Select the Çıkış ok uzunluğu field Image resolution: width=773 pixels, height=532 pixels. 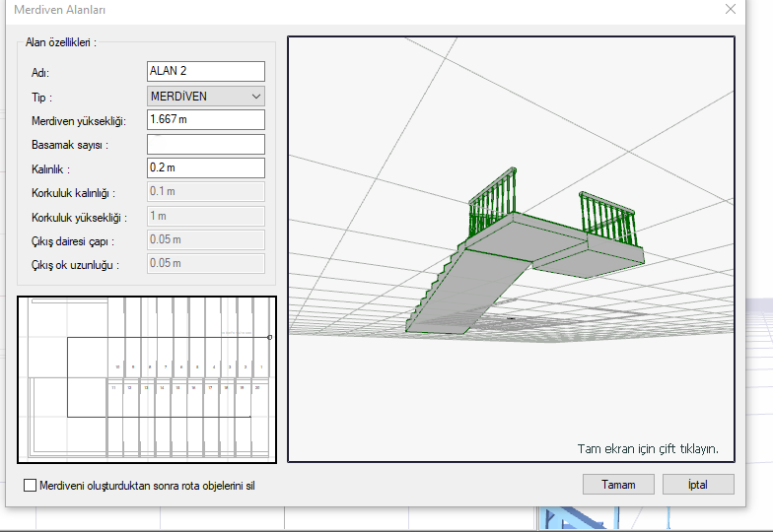click(205, 263)
